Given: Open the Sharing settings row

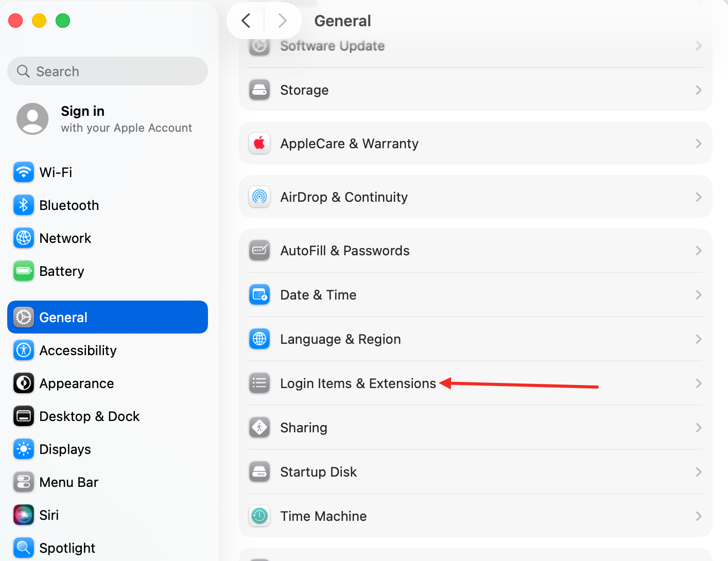Looking at the screenshot, I should point(476,428).
